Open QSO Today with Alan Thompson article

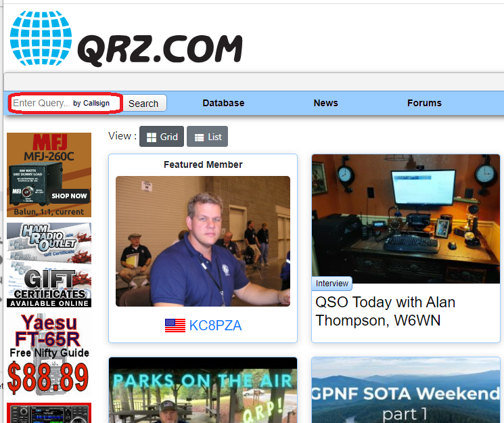(x=386, y=311)
